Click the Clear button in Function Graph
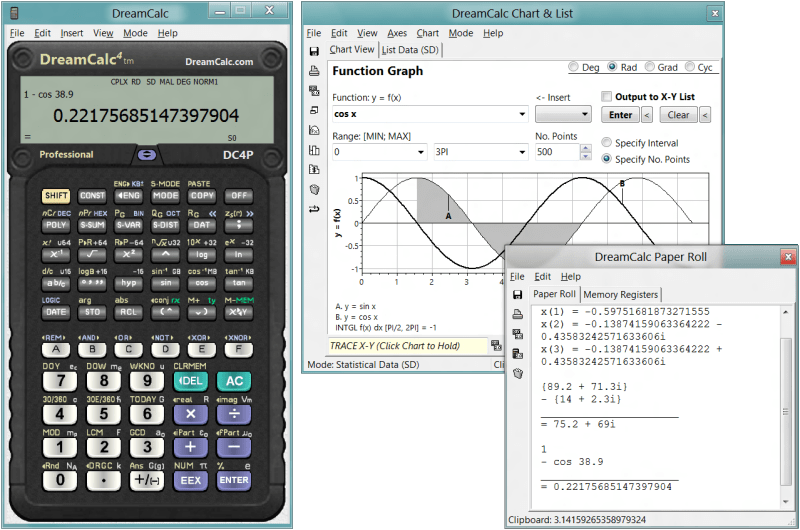This screenshot has width=800, height=530. (678, 115)
